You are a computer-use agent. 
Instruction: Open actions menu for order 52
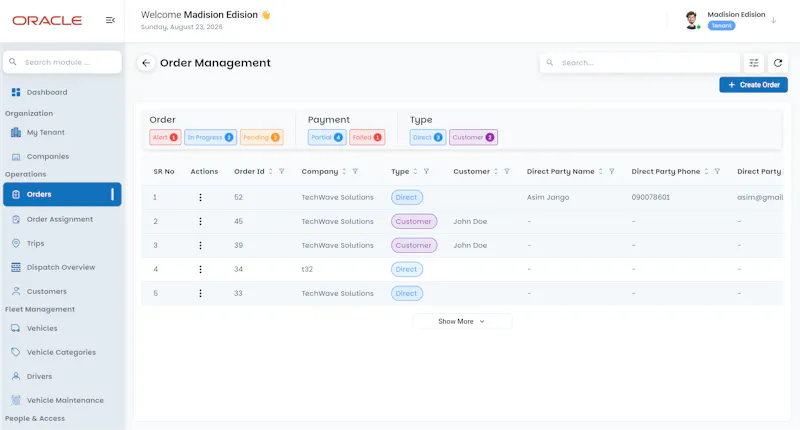coord(201,197)
